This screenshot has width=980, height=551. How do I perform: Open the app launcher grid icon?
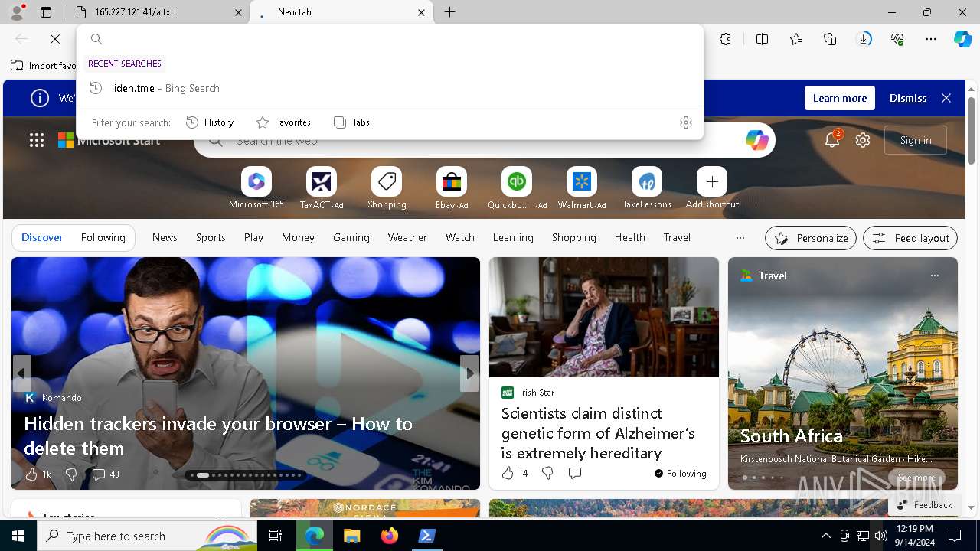pyautogui.click(x=37, y=140)
